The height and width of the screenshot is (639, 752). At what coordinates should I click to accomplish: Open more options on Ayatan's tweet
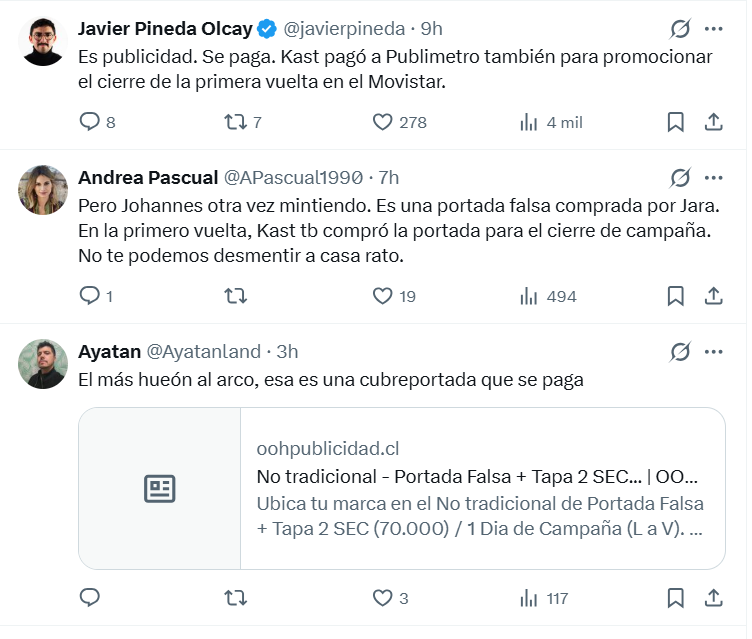[714, 352]
